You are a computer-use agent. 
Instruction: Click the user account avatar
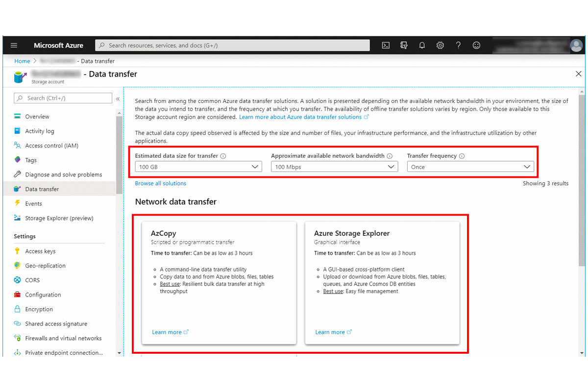coord(576,45)
